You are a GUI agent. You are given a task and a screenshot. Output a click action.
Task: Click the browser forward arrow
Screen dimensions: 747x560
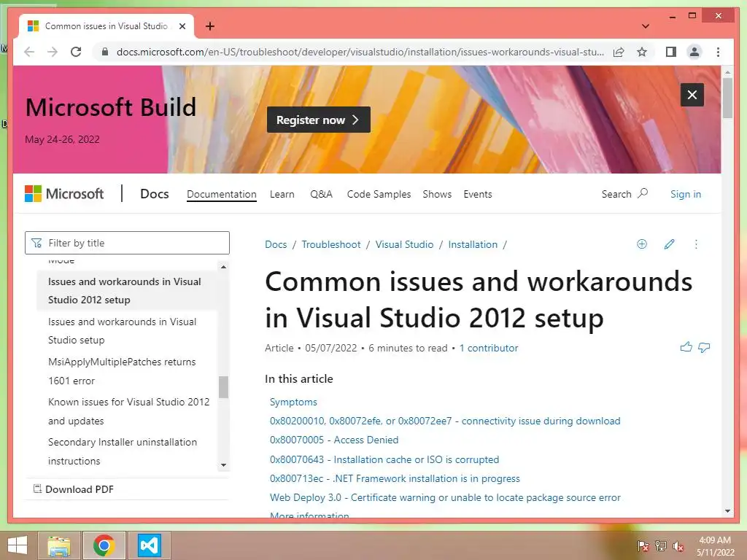[53, 52]
